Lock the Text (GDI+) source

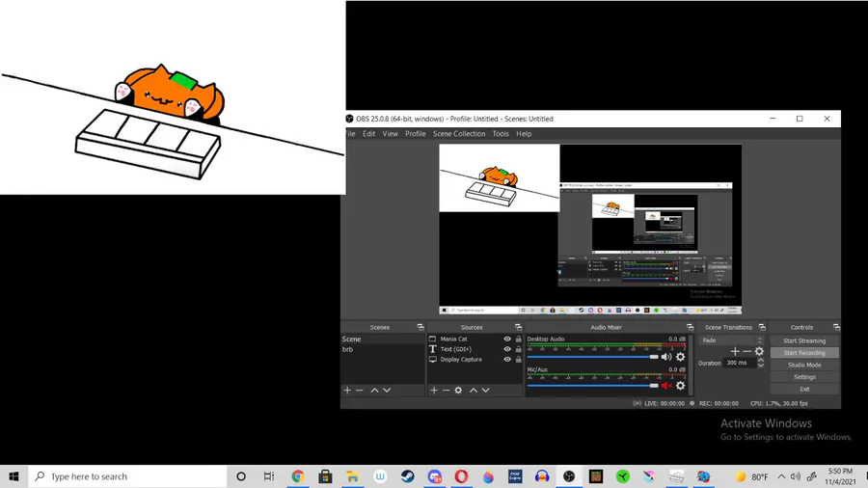point(519,349)
